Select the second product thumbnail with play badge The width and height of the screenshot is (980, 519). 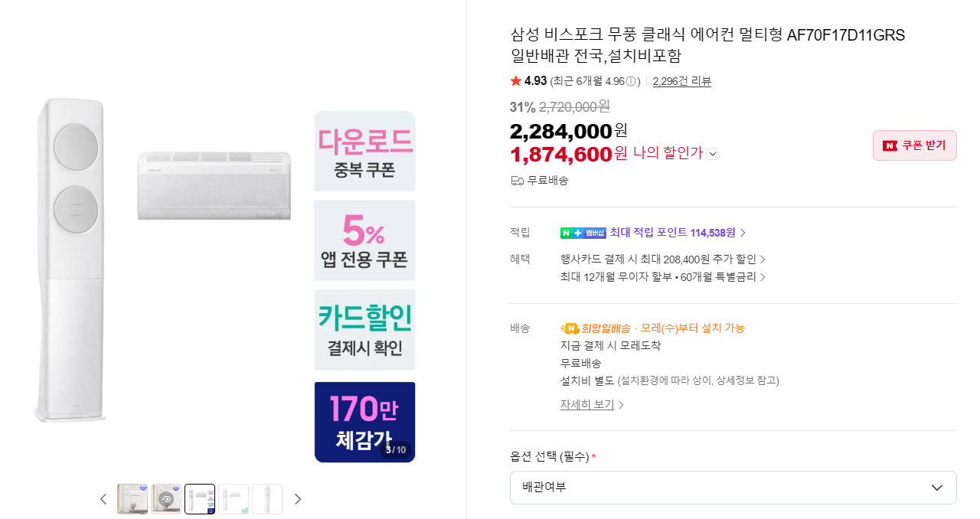[x=166, y=499]
